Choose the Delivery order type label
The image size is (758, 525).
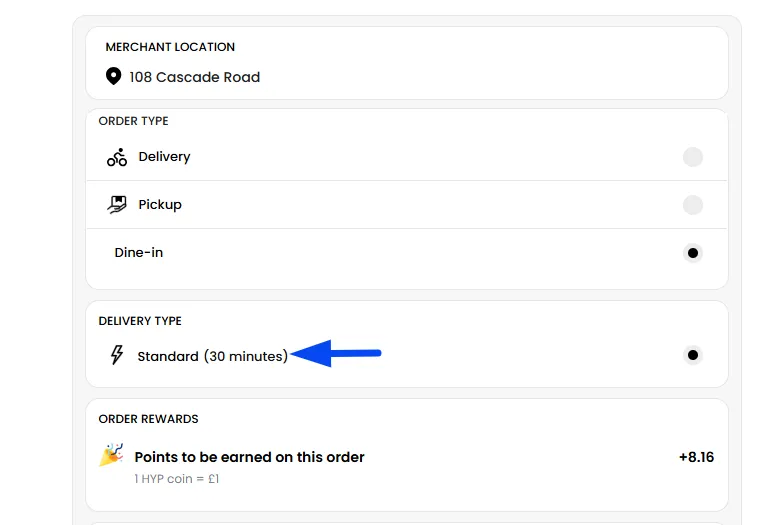click(x=164, y=157)
